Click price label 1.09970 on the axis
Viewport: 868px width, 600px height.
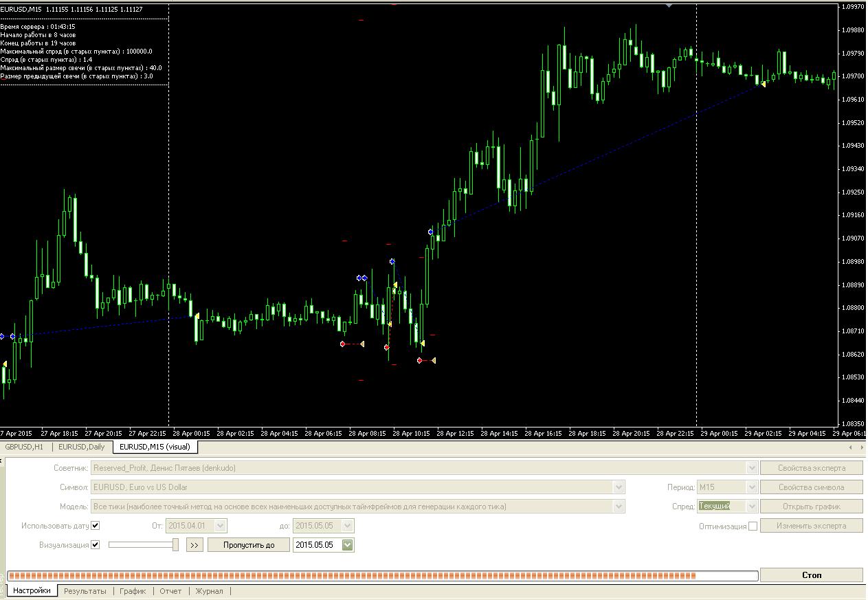coord(853,7)
